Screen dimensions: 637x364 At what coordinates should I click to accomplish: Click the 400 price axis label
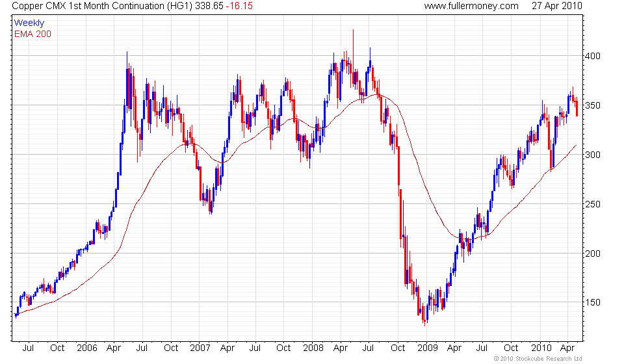tap(592, 56)
